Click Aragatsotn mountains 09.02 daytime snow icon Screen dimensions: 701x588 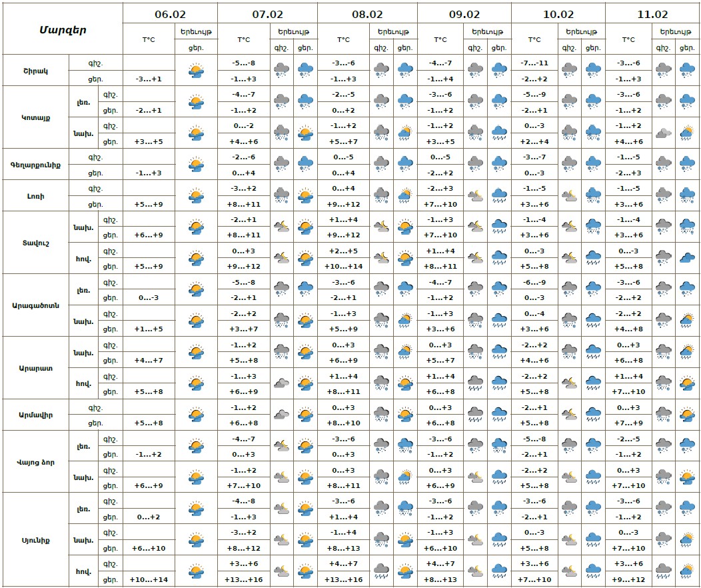click(x=498, y=289)
